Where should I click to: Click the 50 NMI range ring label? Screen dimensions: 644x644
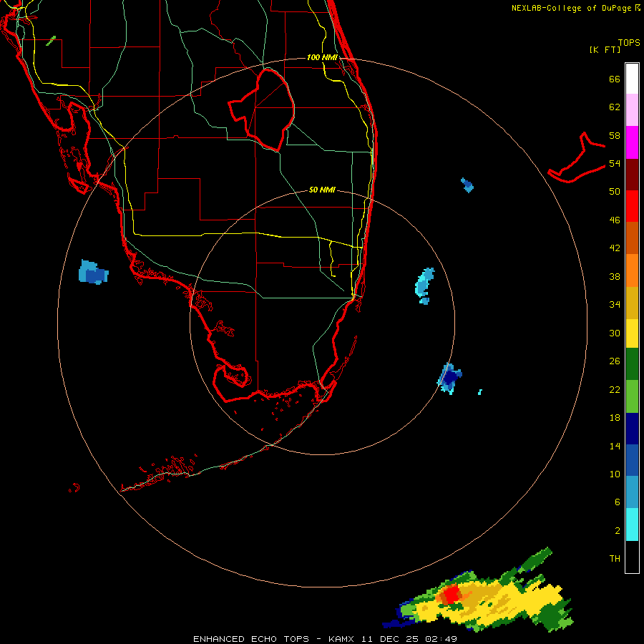click(322, 190)
